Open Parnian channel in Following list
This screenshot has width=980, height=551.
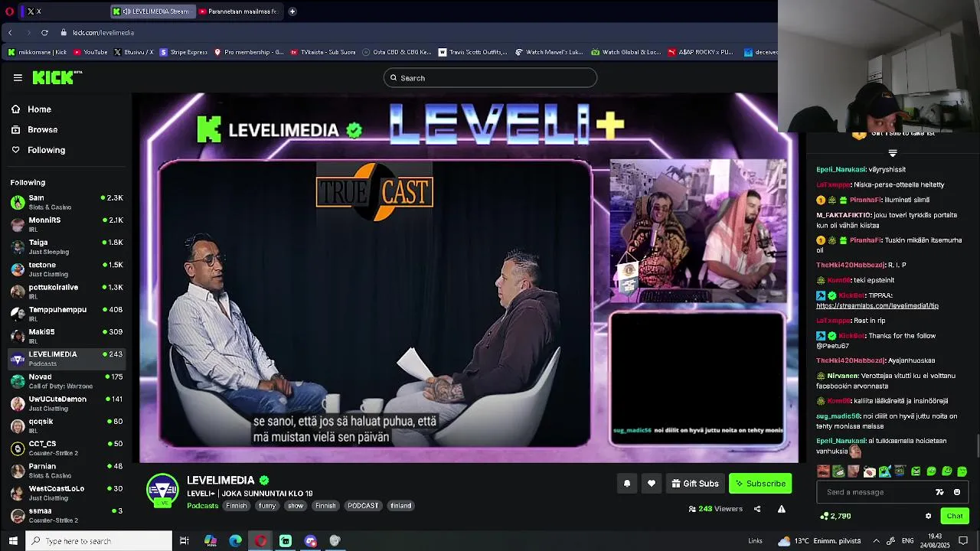tap(66, 471)
